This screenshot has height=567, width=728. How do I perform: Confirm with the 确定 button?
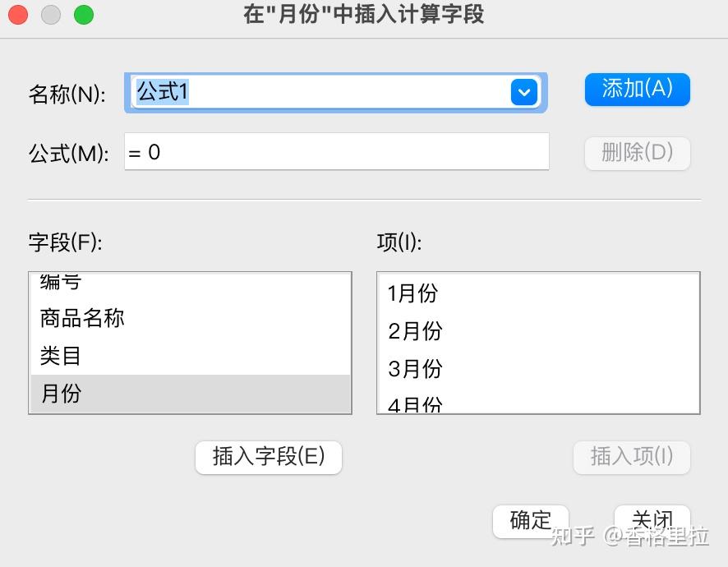pos(531,520)
